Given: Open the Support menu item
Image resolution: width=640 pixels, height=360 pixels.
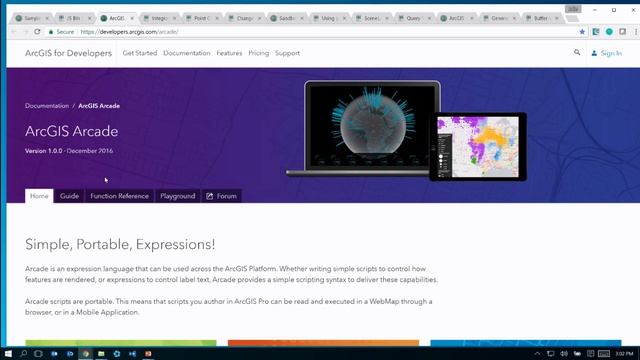Looking at the screenshot, I should click(x=287, y=53).
